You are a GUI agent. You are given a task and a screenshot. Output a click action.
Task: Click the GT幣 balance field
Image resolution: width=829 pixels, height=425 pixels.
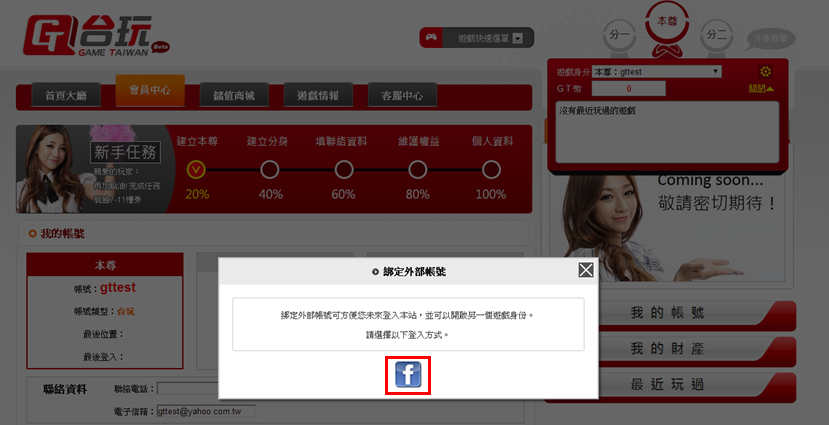(x=628, y=88)
